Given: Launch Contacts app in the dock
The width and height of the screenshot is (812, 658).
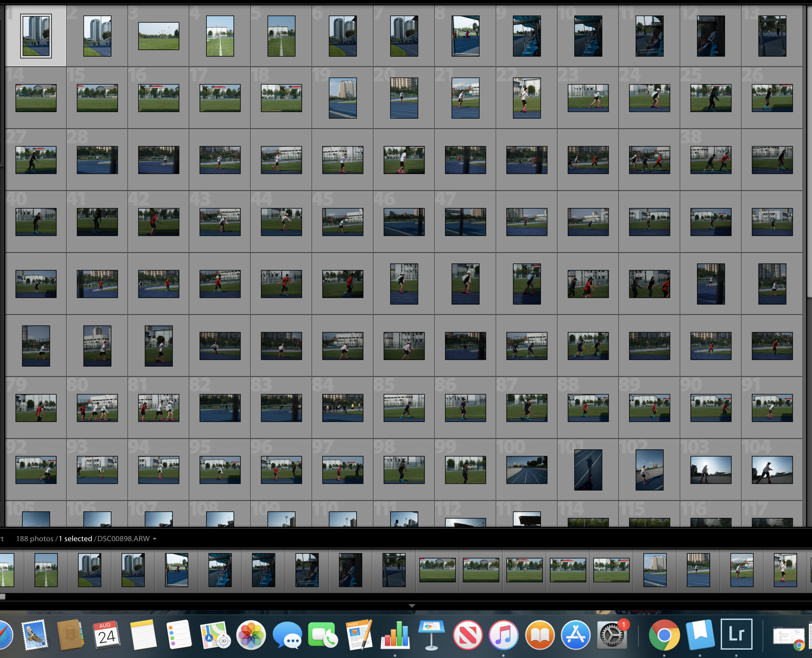Looking at the screenshot, I should point(70,635).
